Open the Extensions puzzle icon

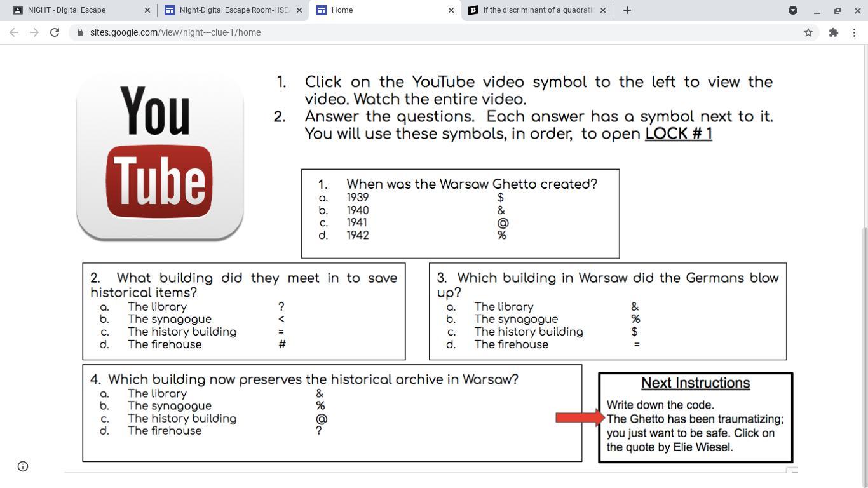tap(834, 32)
